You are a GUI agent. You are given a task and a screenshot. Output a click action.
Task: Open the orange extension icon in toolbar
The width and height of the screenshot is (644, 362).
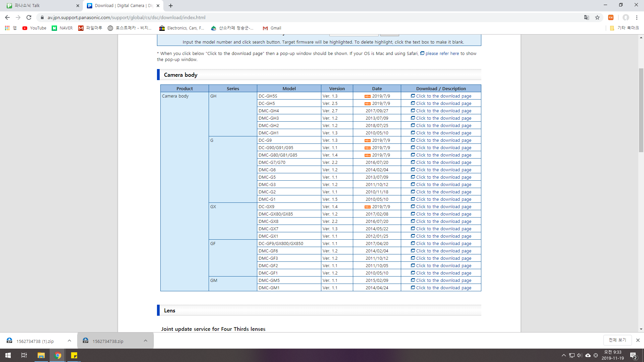click(x=611, y=17)
